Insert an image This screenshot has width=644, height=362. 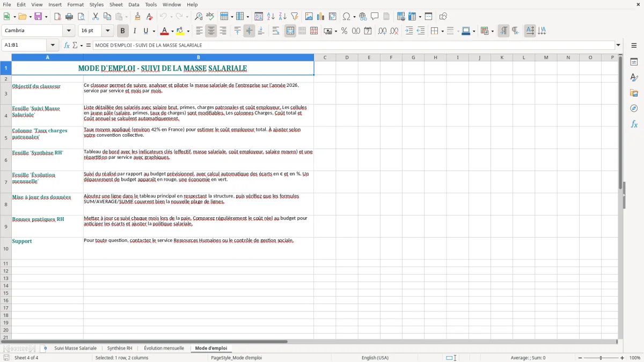point(309,17)
